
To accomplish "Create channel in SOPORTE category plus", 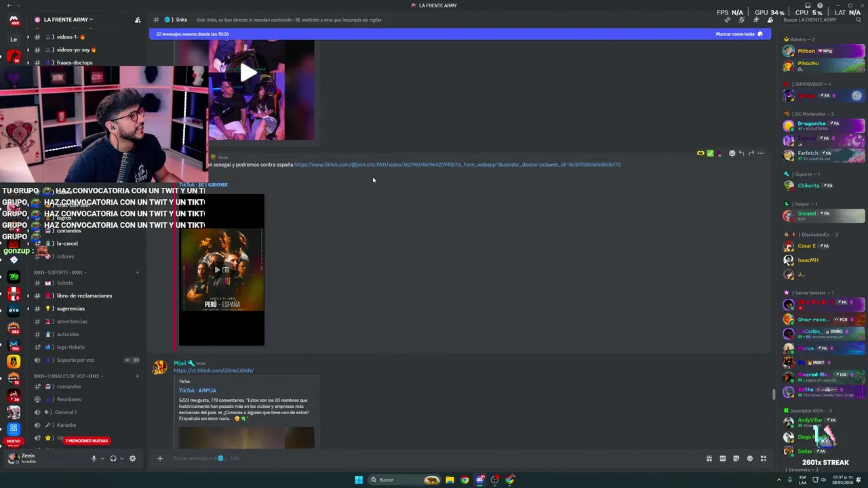I will coord(137,272).
